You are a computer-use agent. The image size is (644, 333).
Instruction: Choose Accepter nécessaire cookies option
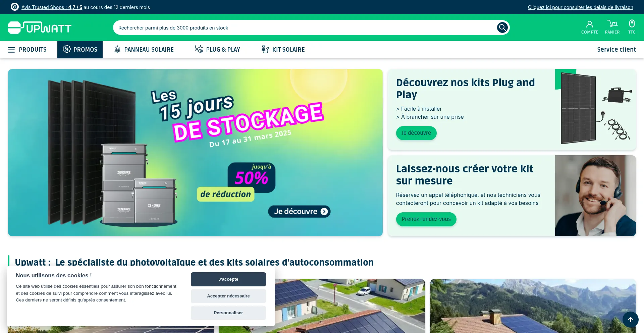228,296
